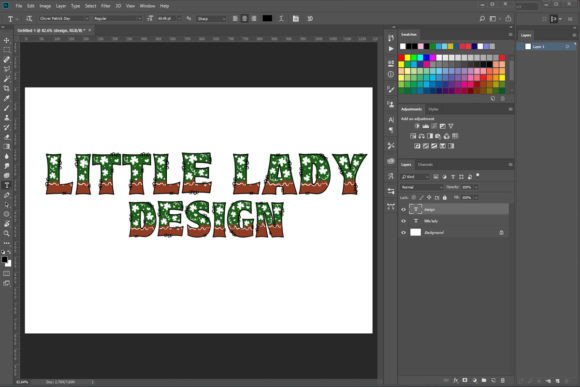This screenshot has height=387, width=580.
Task: Open the Share icon at top right
Action: point(508,18)
